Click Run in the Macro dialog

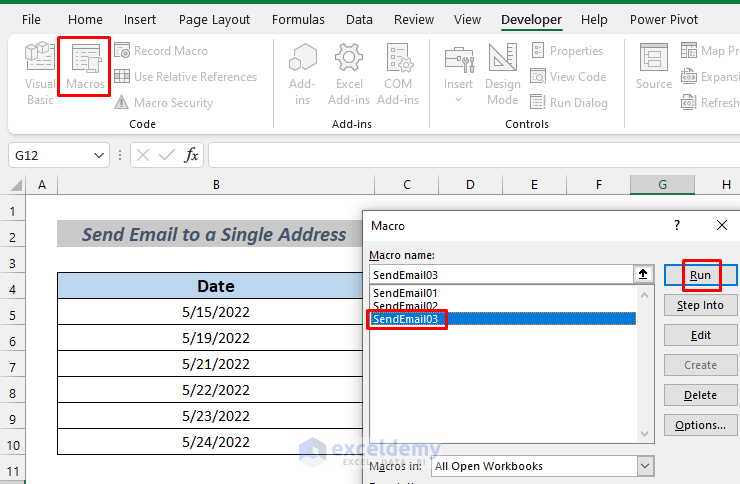click(700, 275)
